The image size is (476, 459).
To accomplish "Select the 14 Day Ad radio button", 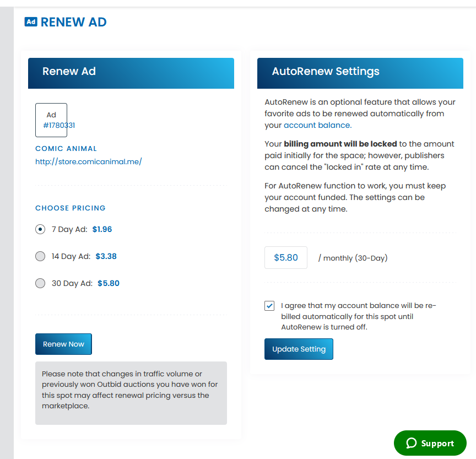I will [x=40, y=256].
